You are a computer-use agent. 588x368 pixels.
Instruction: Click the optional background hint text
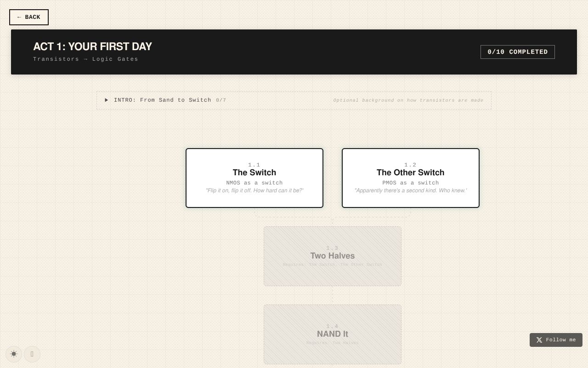pos(408,100)
